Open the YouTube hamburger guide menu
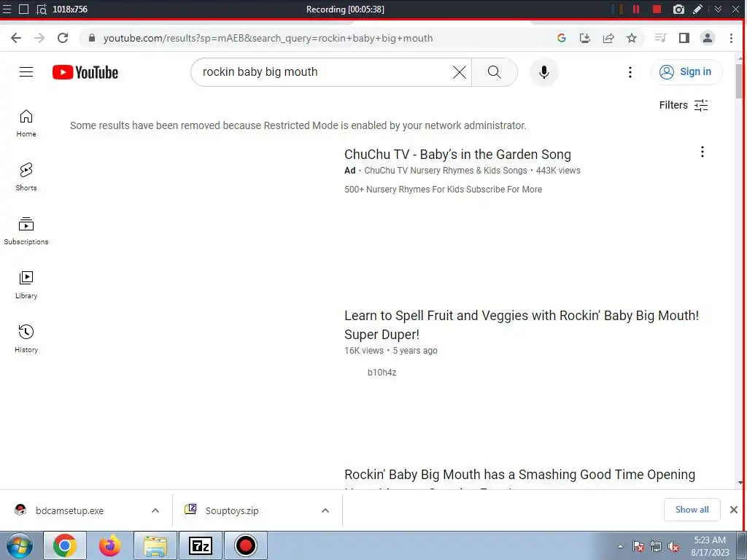 click(26, 72)
